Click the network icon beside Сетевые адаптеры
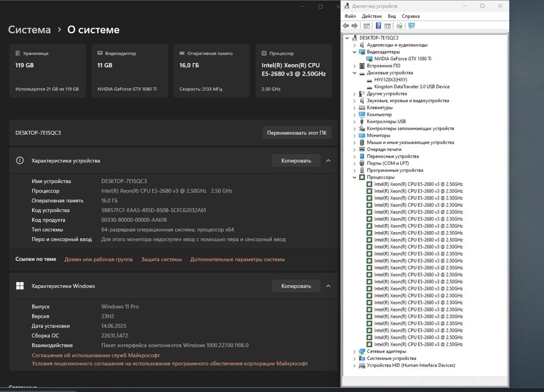Image resolution: width=544 pixels, height=392 pixels. (x=362, y=351)
